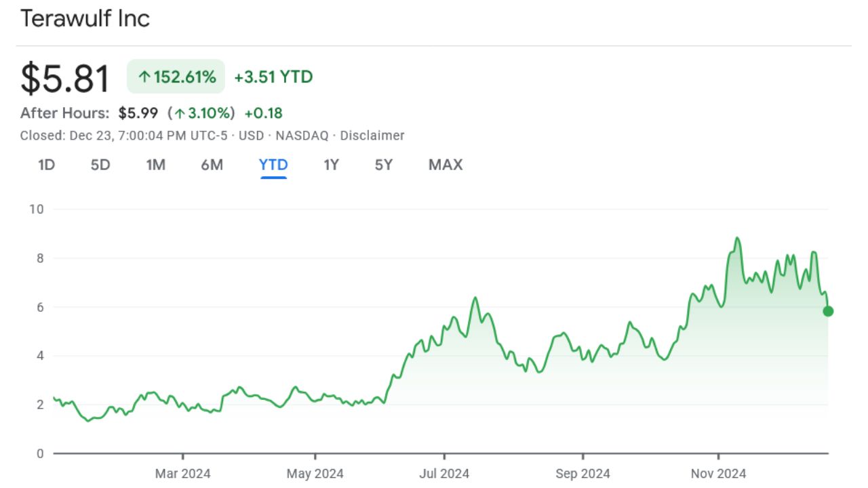Click the 8 y-axis value
This screenshot has height=488, width=868.
[x=39, y=258]
